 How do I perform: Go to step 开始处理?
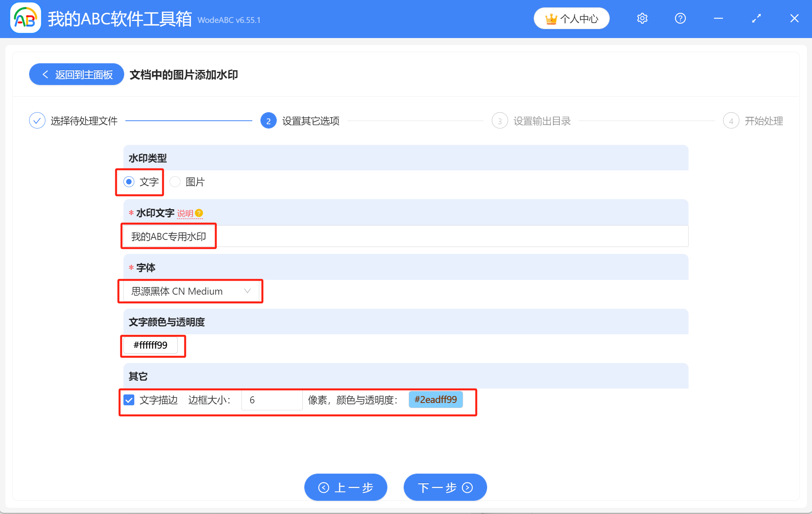pos(763,120)
